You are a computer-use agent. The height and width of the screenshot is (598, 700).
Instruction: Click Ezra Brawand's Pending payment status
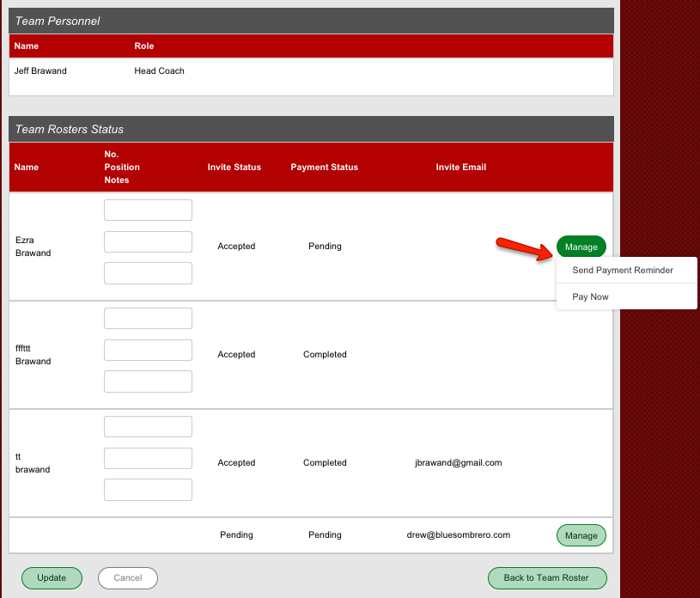click(325, 246)
